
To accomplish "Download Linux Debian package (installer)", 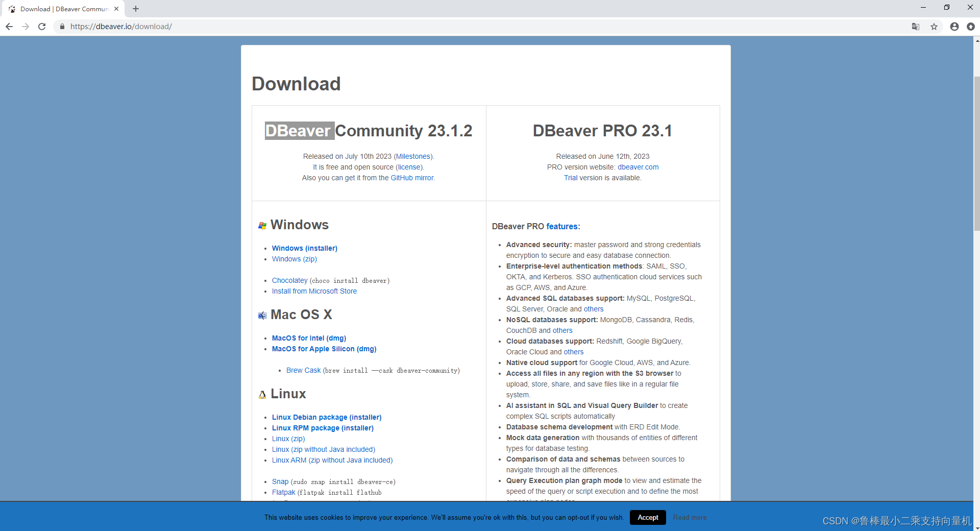I will point(327,417).
